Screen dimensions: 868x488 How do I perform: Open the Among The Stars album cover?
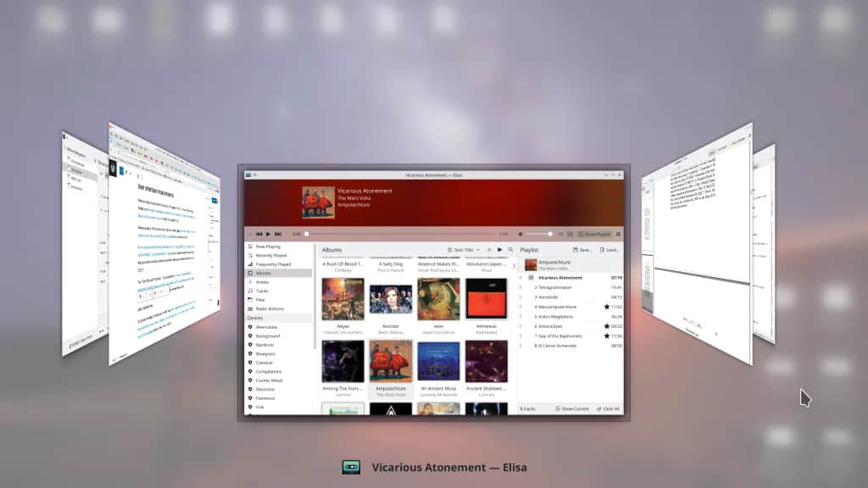[343, 361]
